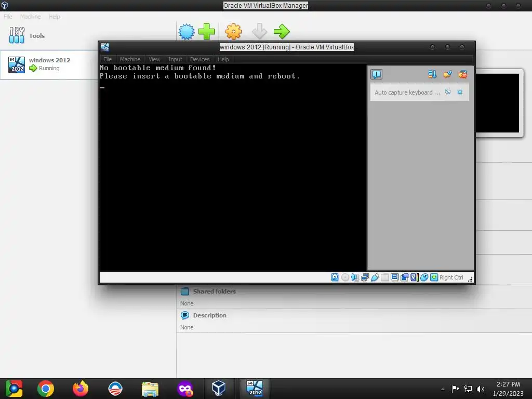
Task: Click recording icon in VM status bar
Action: pos(404,277)
